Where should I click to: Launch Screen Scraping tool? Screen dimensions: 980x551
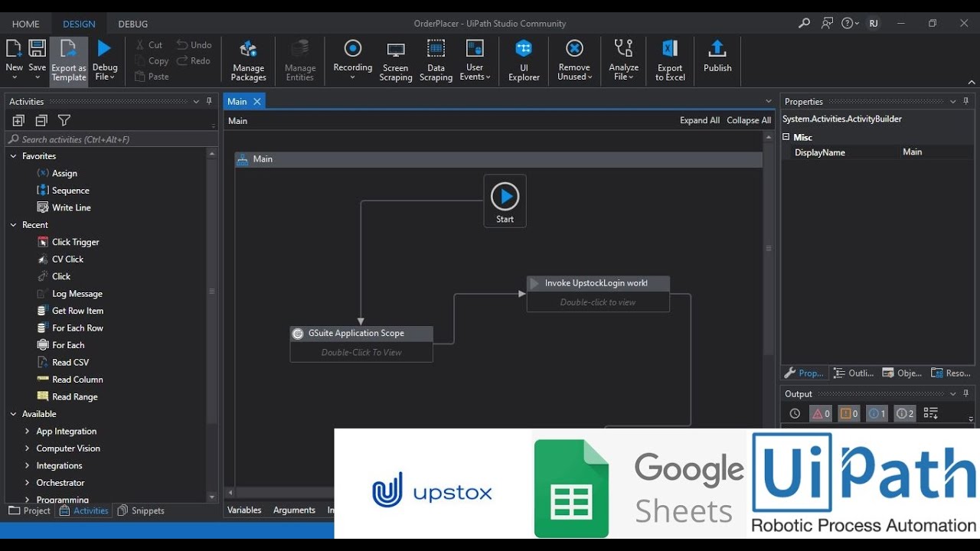396,61
